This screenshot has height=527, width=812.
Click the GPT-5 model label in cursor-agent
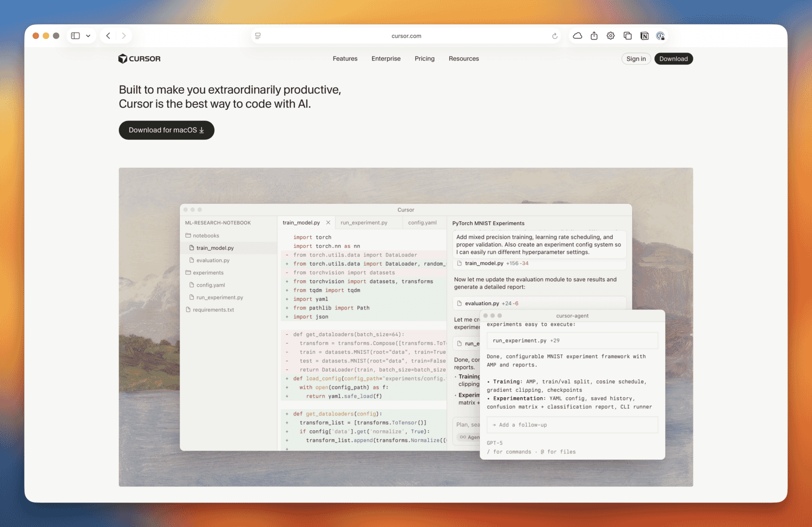pyautogui.click(x=495, y=443)
